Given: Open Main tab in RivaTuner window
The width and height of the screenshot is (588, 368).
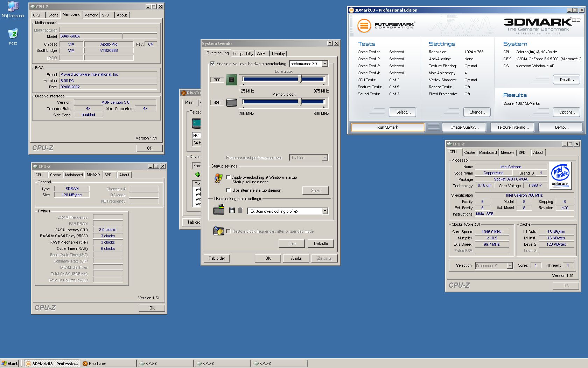Looking at the screenshot, I should click(x=189, y=102).
